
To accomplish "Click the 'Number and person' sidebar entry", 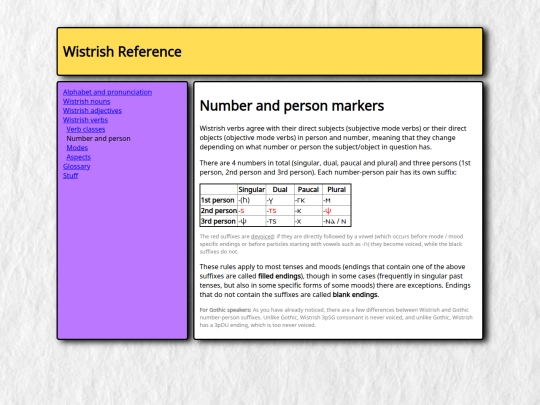I will (x=98, y=138).
